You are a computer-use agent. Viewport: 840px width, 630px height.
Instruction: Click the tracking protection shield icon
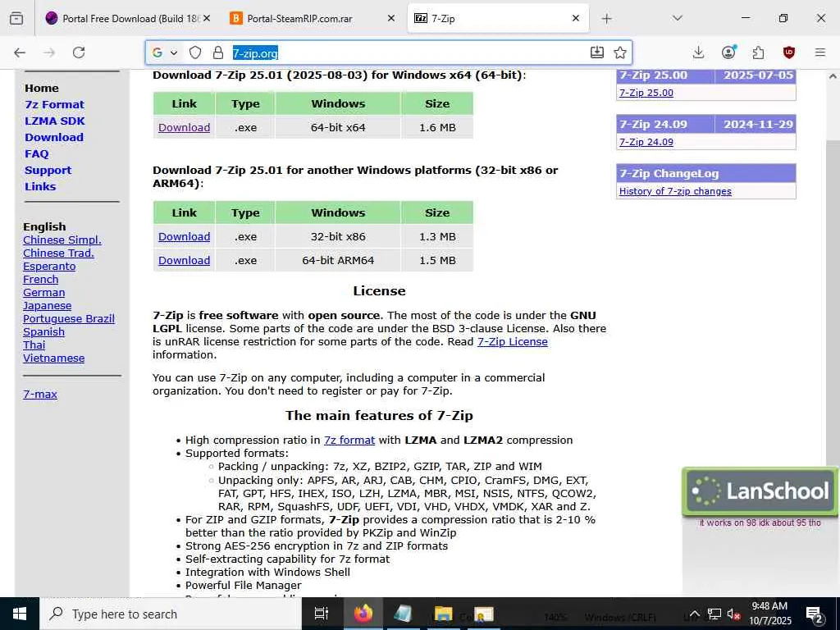click(195, 52)
